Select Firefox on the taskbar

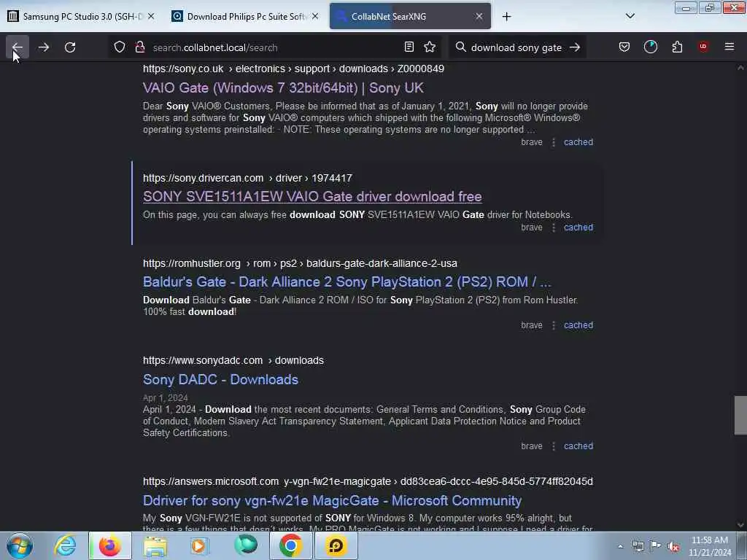(x=110, y=545)
